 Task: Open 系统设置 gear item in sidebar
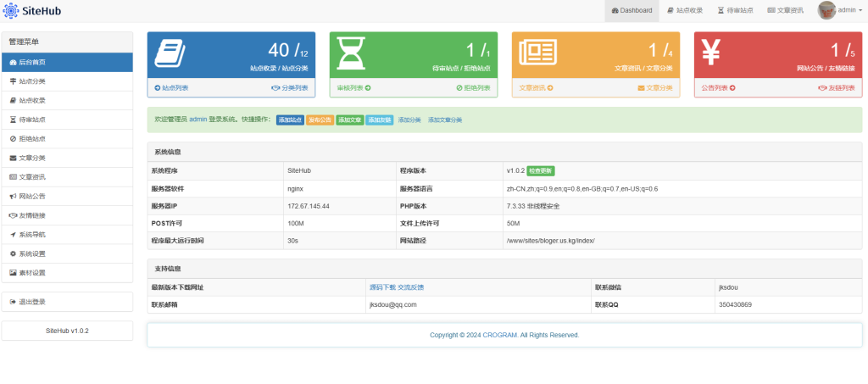click(67, 254)
